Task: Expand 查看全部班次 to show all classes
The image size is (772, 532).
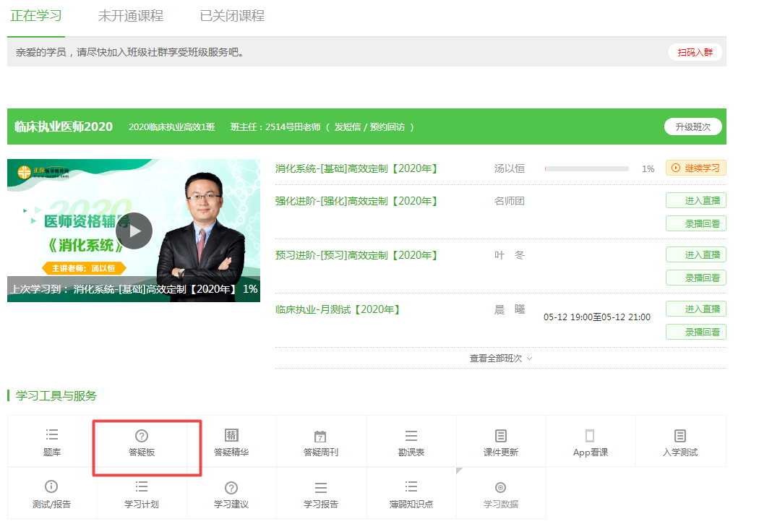Action: tap(501, 358)
